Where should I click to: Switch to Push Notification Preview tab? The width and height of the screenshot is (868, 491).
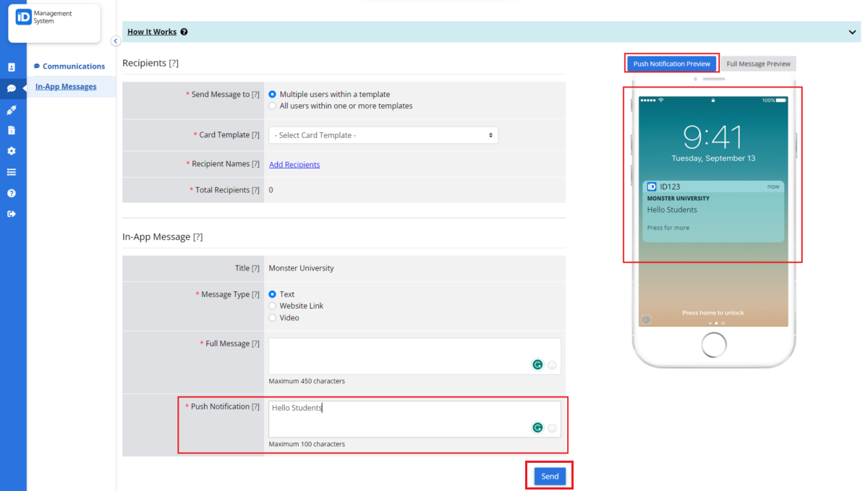coord(672,64)
